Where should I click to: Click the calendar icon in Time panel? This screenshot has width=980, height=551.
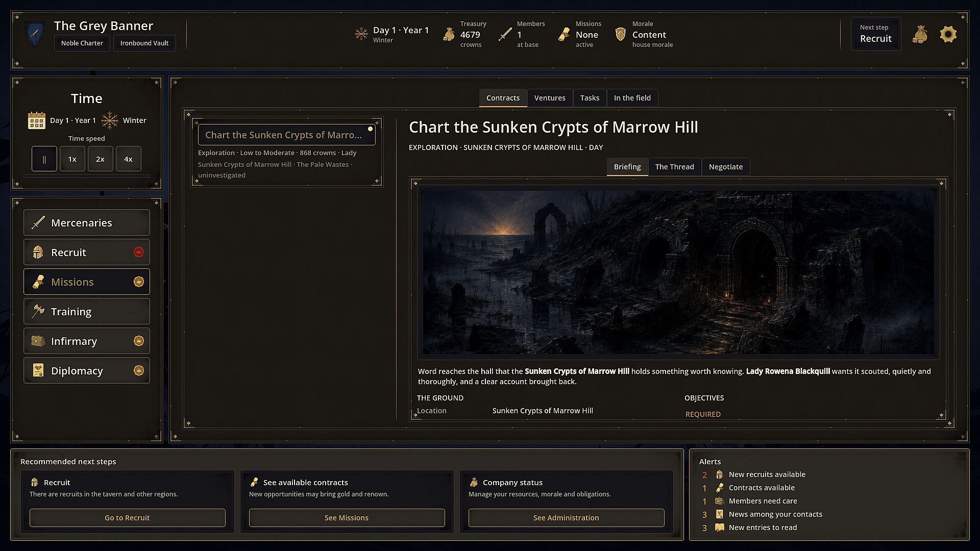click(x=37, y=120)
